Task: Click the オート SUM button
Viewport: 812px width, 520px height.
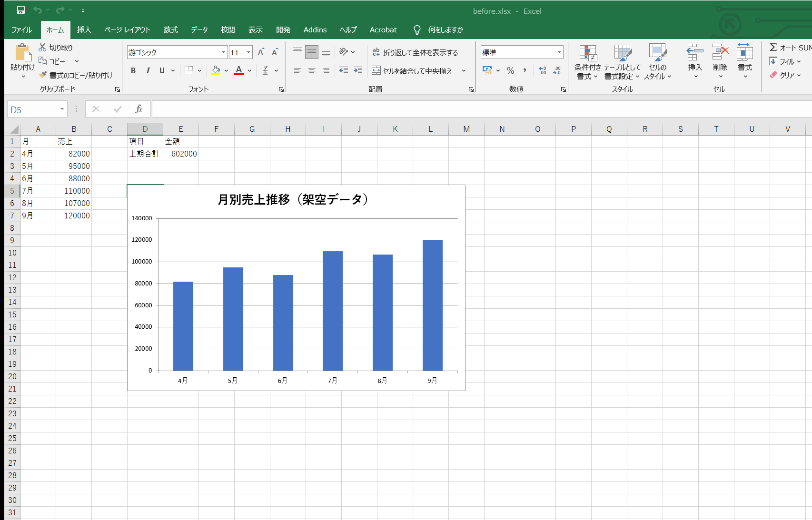Action: point(791,48)
